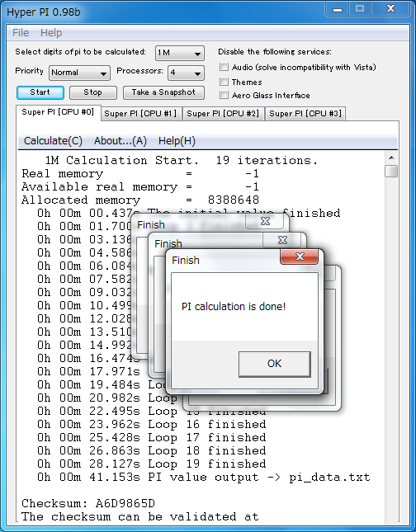Click the Start button
Viewport: 416px width, 532px height.
point(40,92)
